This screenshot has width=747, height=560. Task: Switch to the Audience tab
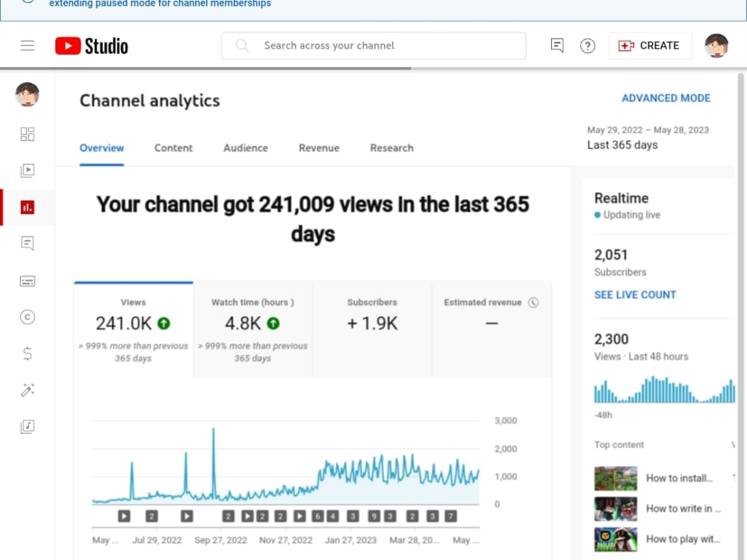[x=245, y=148]
